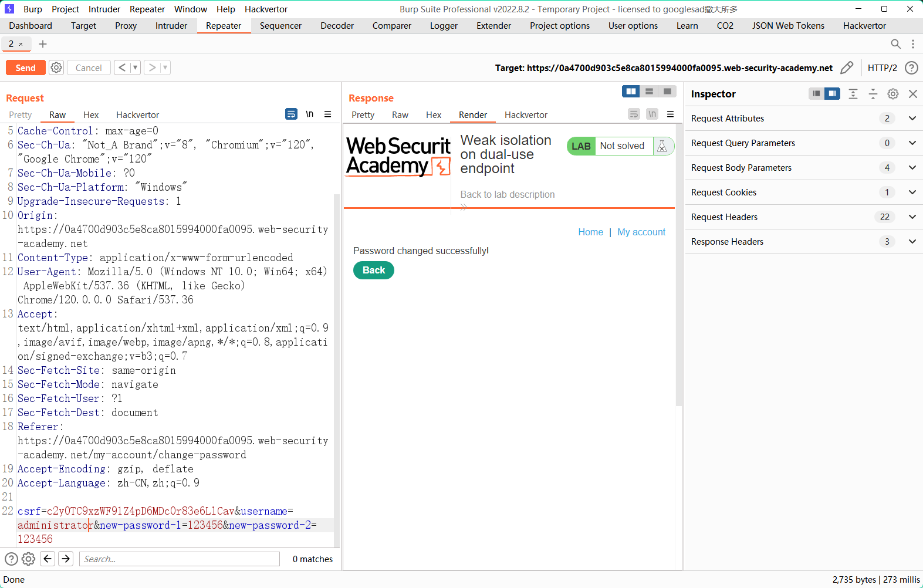Click the HTTP/2 protocol label
923x588 pixels.
pos(882,68)
